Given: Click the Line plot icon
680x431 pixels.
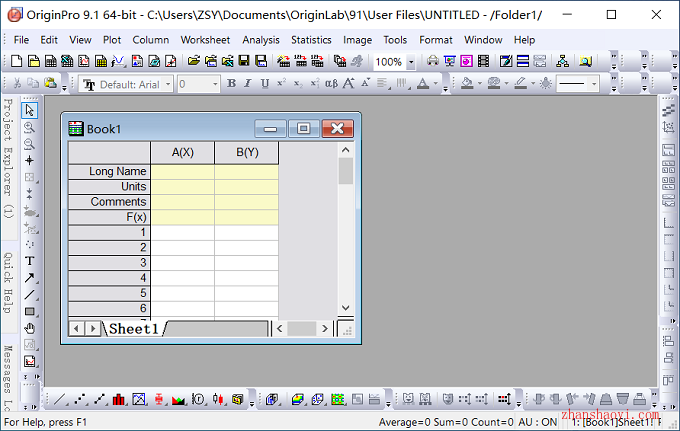Looking at the screenshot, I should pos(60,399).
